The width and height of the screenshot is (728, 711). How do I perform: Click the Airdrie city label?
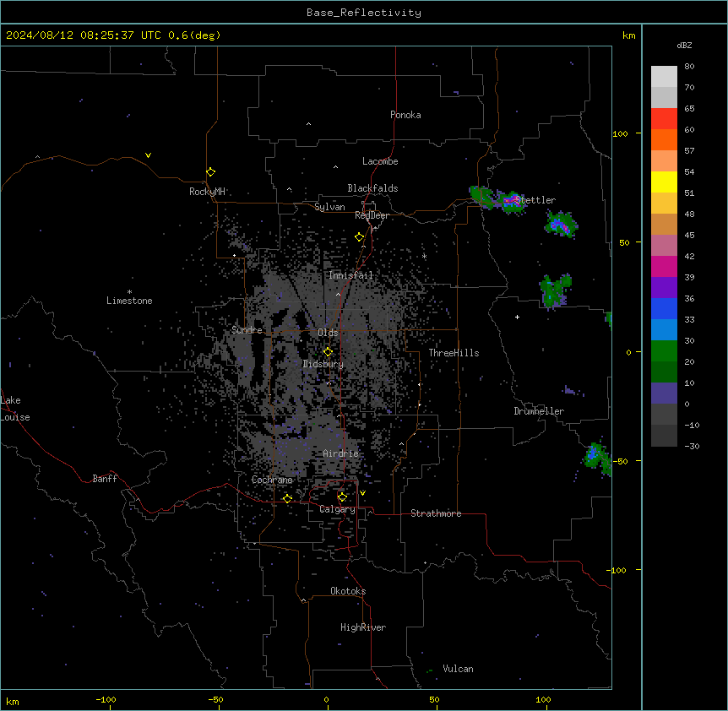pos(341,453)
